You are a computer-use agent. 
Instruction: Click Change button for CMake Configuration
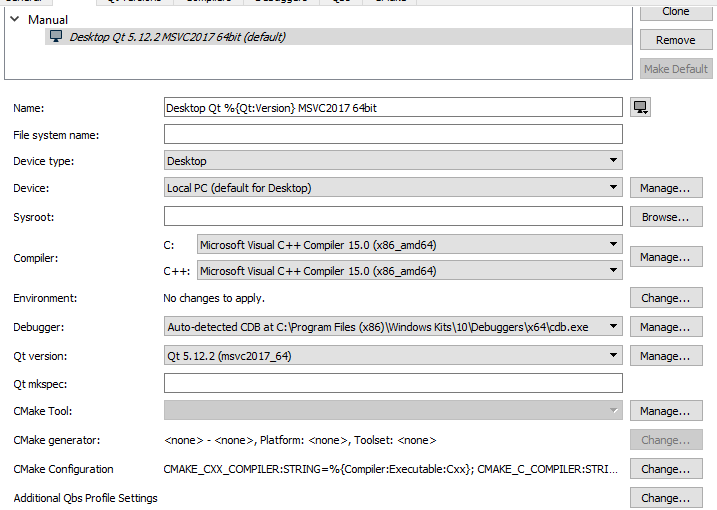point(666,469)
